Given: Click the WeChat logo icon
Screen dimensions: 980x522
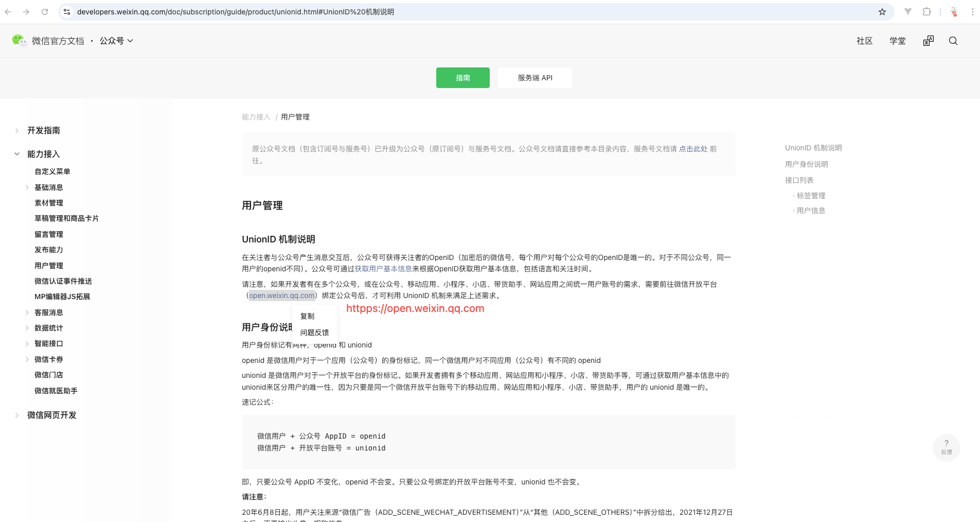Looking at the screenshot, I should [19, 40].
